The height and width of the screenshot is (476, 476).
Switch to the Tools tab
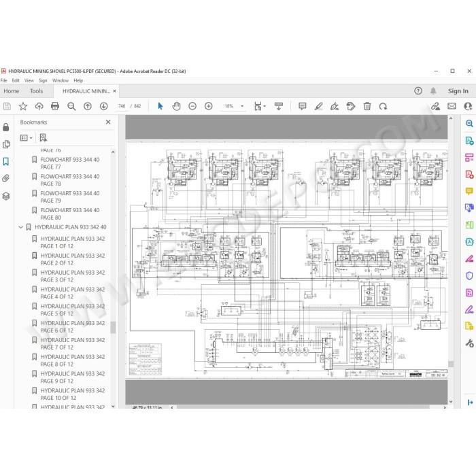pyautogui.click(x=37, y=91)
